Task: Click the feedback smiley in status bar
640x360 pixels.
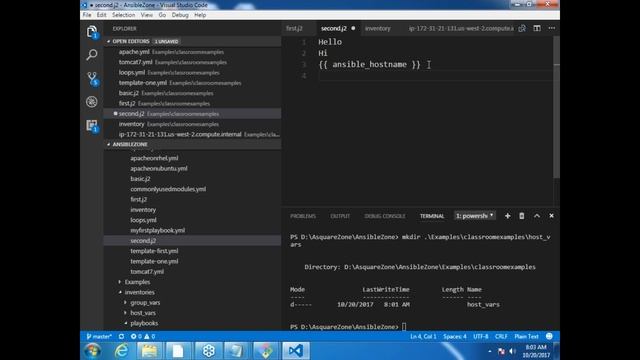Action: point(549,336)
